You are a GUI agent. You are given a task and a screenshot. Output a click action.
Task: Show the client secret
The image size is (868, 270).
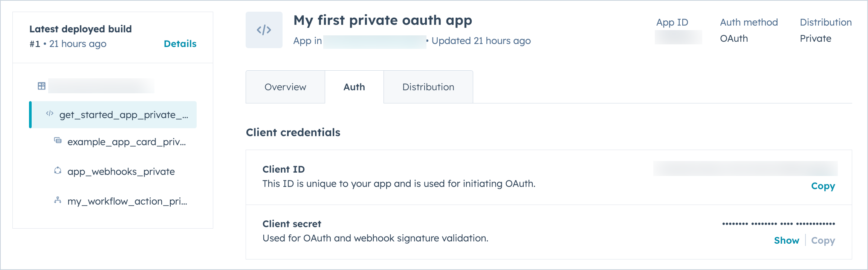786,241
